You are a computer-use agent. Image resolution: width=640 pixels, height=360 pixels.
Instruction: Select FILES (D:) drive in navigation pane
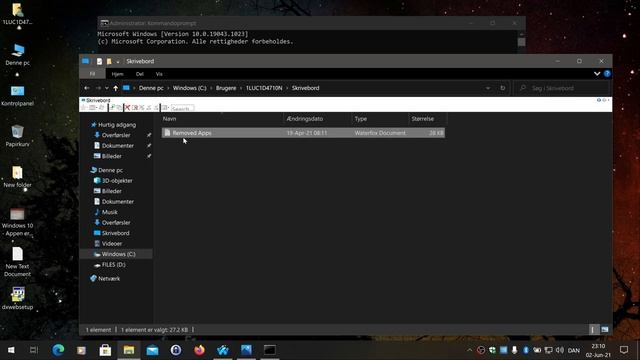pyautogui.click(x=113, y=264)
